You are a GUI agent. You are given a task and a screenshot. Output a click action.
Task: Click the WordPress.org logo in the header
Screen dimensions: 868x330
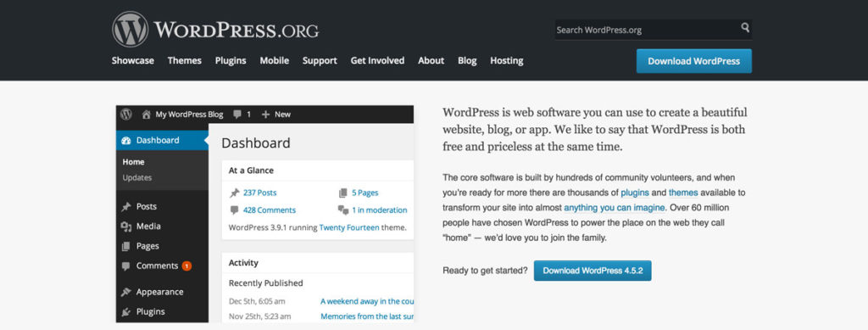click(x=215, y=30)
